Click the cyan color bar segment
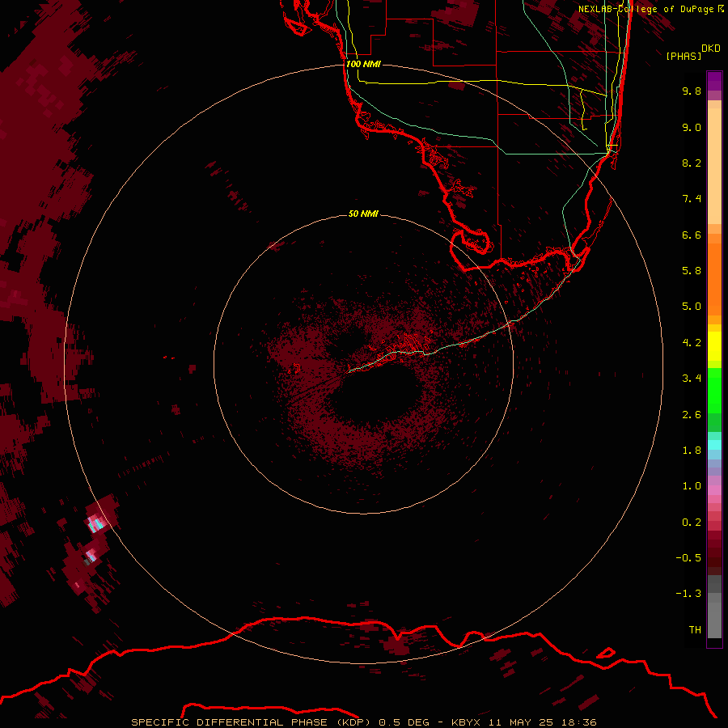728x728 pixels. (714, 445)
